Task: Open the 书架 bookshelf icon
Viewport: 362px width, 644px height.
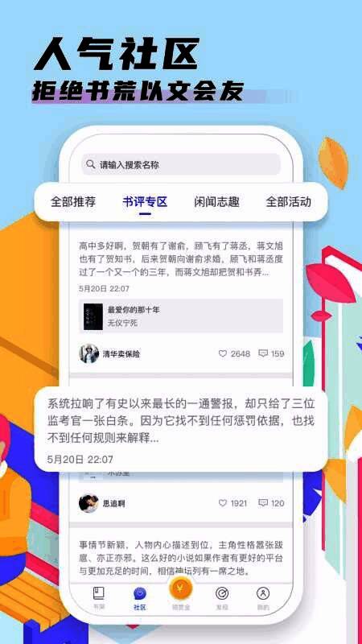Action: click(x=98, y=593)
